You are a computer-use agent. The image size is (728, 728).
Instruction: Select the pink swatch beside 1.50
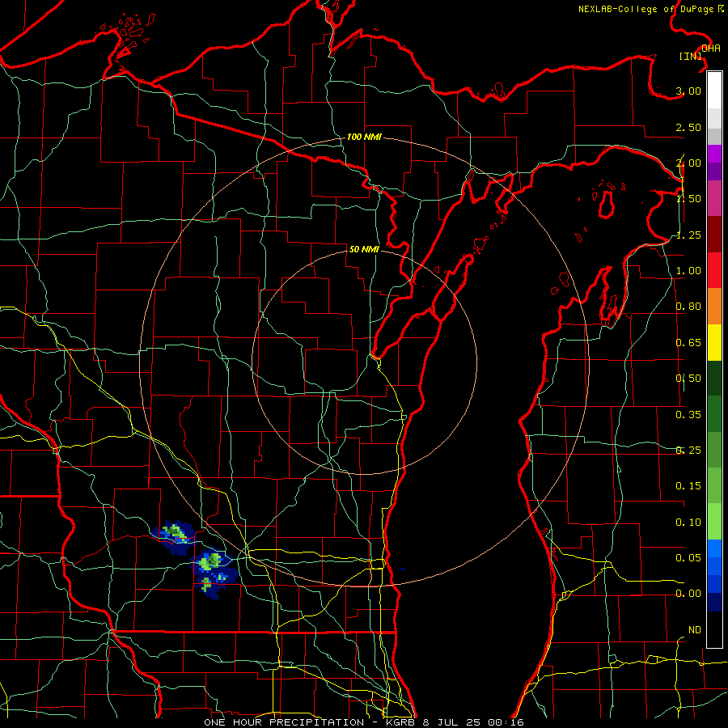click(x=714, y=199)
